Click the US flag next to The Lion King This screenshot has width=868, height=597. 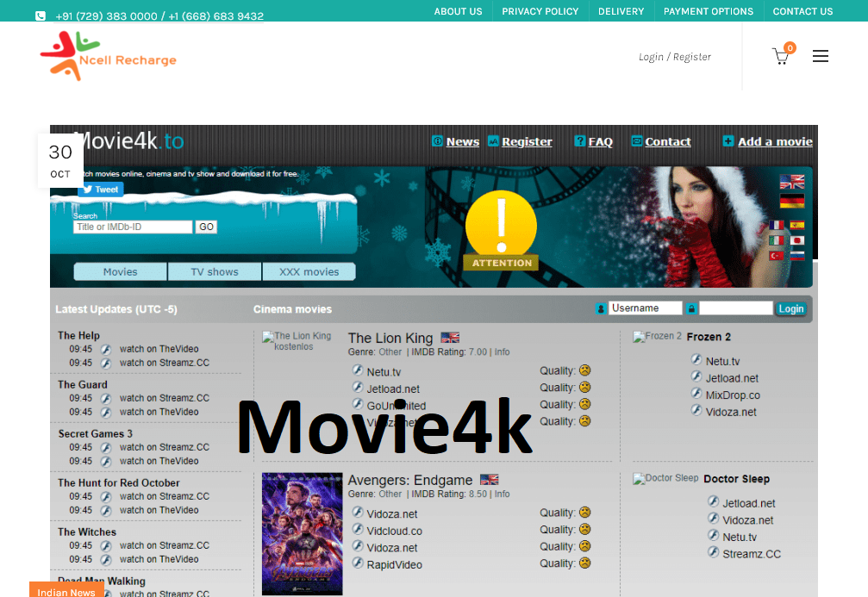pyautogui.click(x=450, y=338)
